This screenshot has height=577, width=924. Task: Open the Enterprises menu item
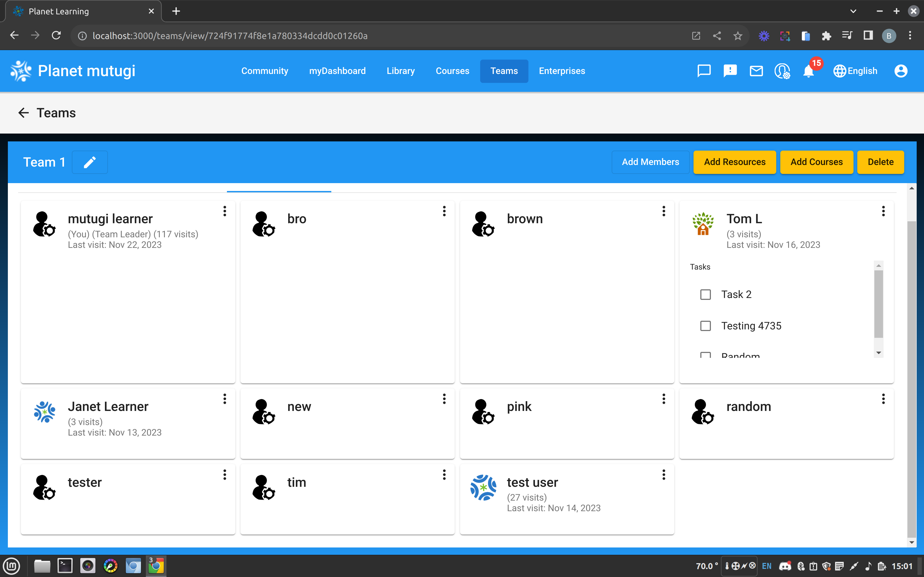click(x=562, y=71)
